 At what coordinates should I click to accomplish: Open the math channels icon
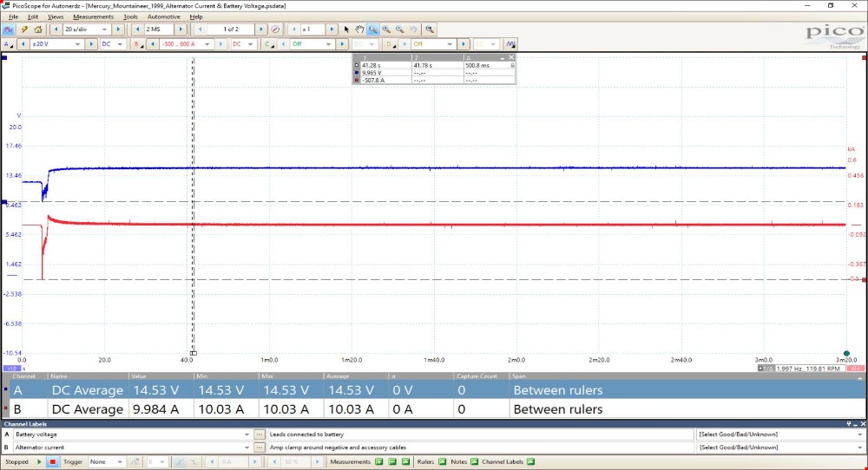(511, 43)
